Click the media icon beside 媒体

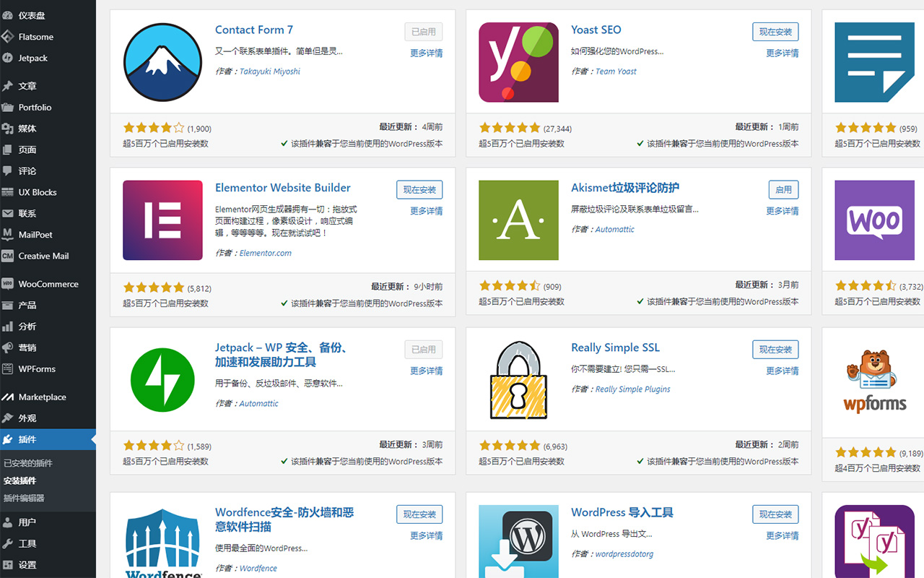click(x=7, y=129)
